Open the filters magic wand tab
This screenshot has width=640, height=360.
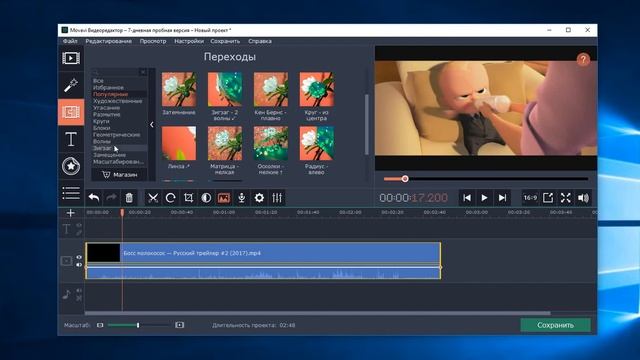coord(71,85)
